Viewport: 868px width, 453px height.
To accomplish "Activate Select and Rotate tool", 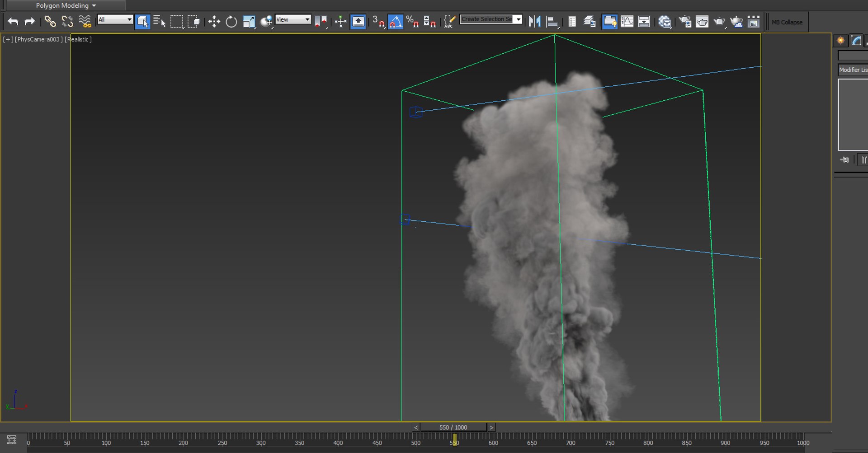I will (x=231, y=22).
